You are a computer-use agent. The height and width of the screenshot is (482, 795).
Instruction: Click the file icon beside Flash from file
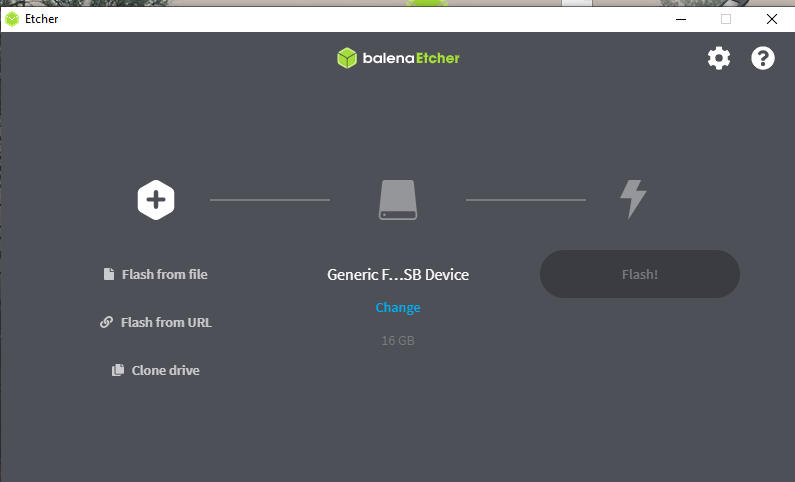[109, 274]
